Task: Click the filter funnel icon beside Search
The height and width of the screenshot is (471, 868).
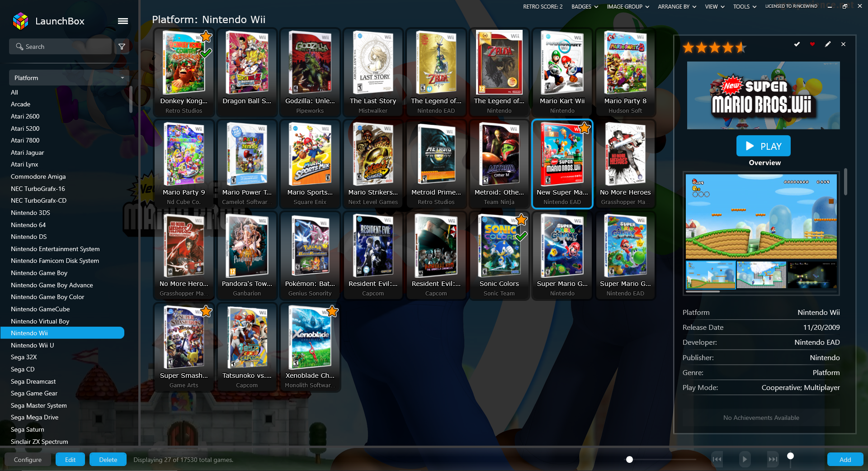Action: point(122,47)
